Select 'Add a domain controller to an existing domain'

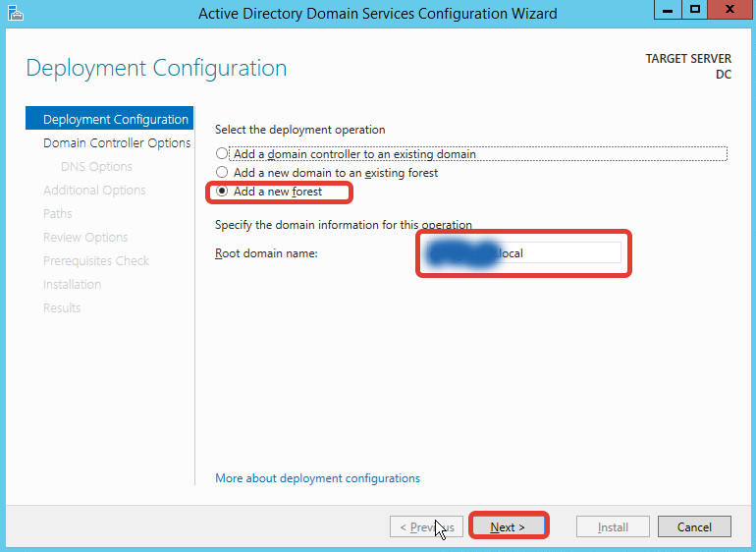pos(222,154)
